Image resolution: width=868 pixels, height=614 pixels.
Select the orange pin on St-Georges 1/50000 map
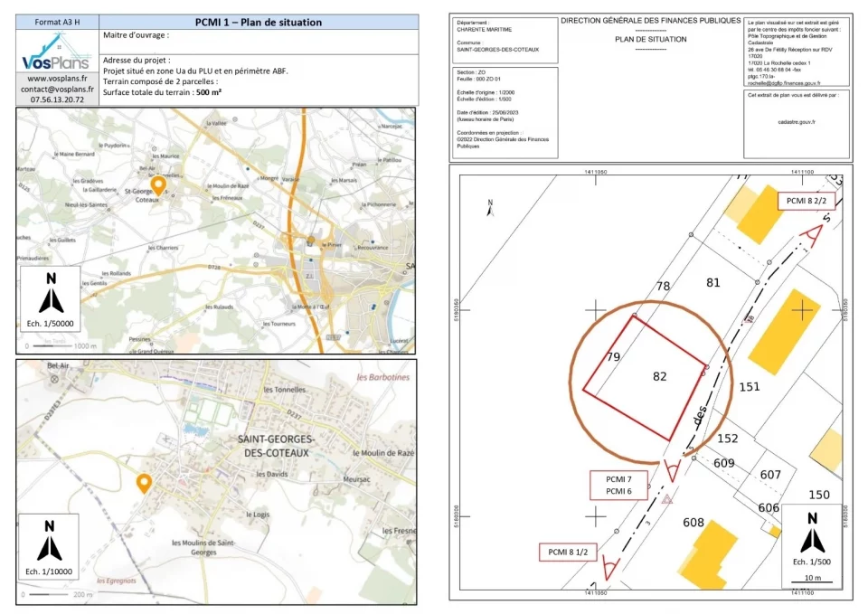(158, 184)
